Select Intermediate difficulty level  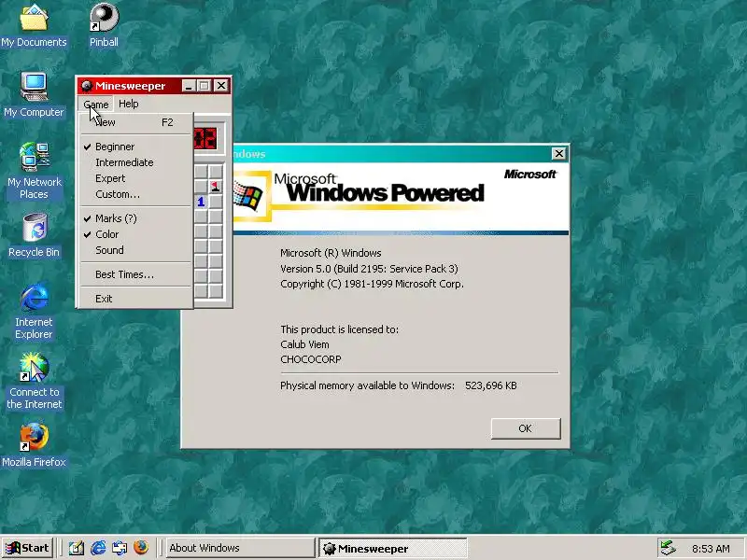(x=135, y=162)
